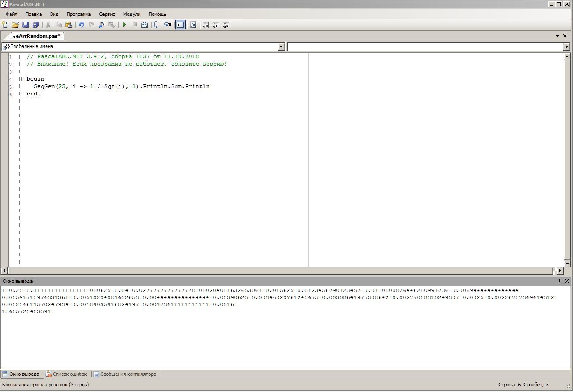This screenshot has height=392, width=573.
Task: Click the editor horizontal scrollbar left arrow
Action: pos(4,271)
